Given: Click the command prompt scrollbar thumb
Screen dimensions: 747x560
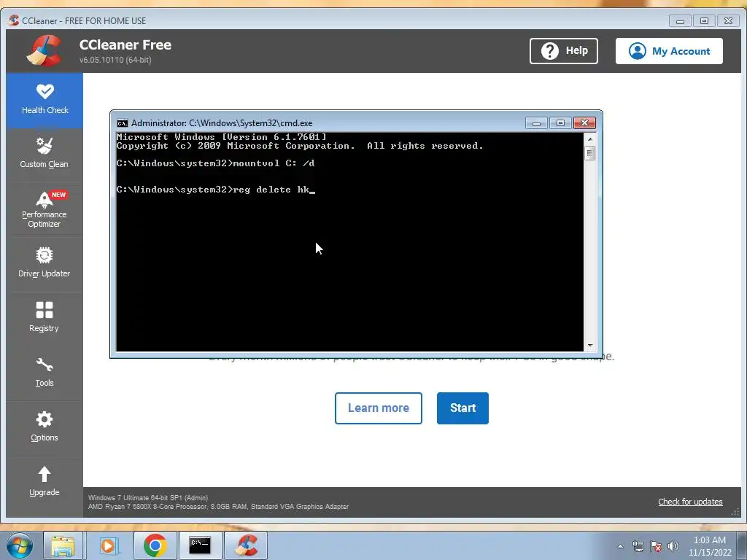Looking at the screenshot, I should tap(589, 153).
